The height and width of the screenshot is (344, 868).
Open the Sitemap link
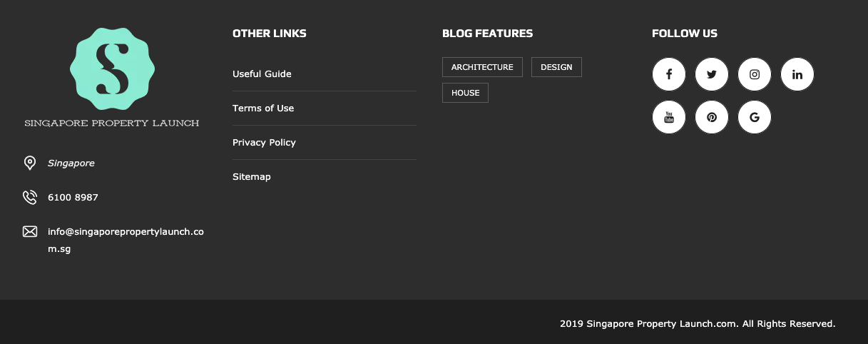pos(252,177)
